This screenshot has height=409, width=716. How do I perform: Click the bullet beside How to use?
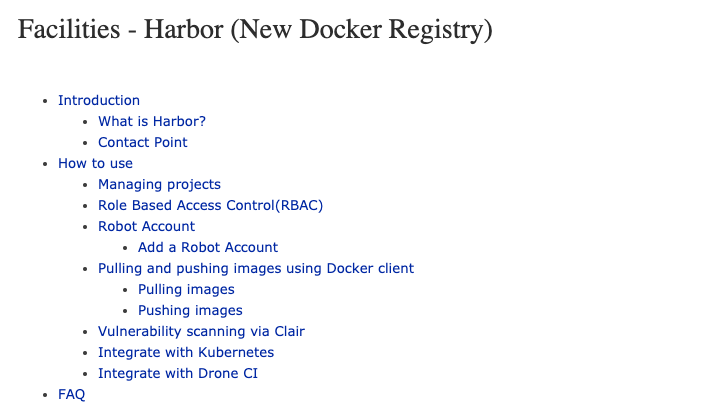pos(45,164)
